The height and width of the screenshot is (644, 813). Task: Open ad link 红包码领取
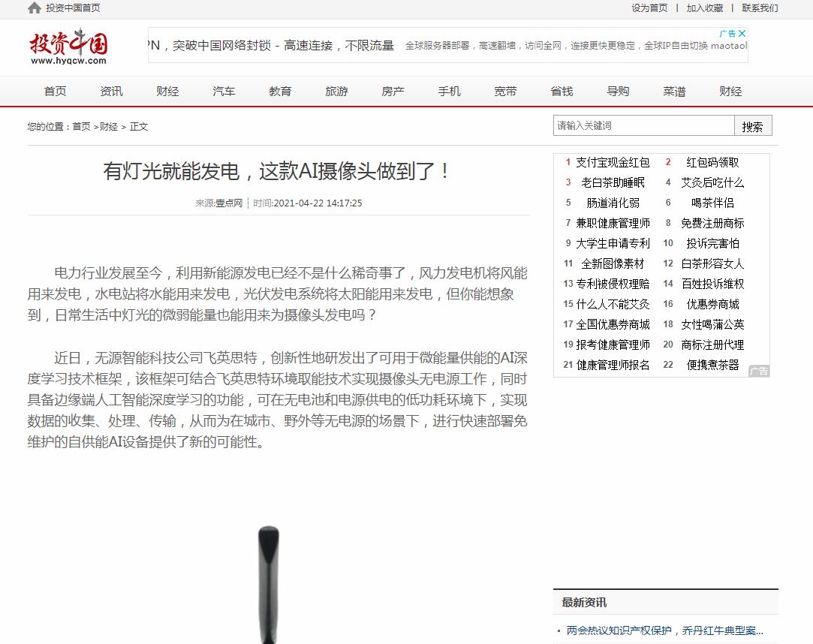tap(712, 162)
